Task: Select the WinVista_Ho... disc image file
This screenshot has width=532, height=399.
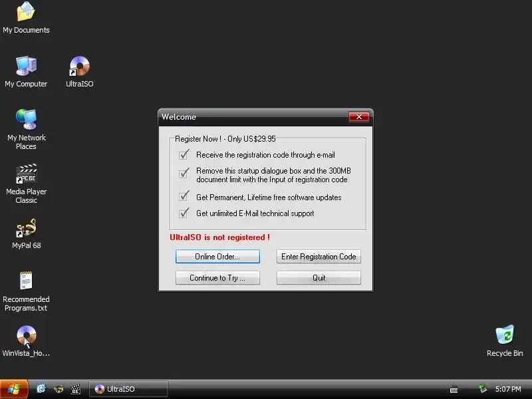Action: [x=26, y=340]
